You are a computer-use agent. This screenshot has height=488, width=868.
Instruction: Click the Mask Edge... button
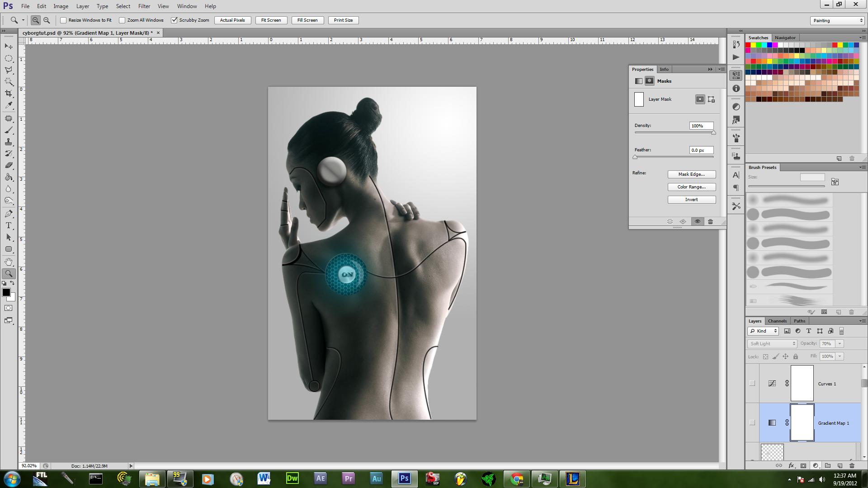point(692,174)
